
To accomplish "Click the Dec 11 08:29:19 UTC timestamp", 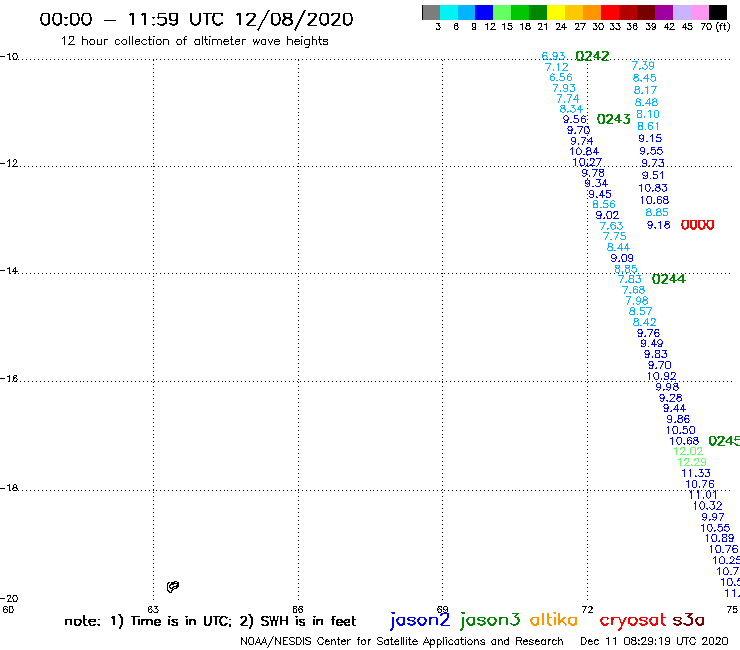I will pyautogui.click(x=654, y=641).
